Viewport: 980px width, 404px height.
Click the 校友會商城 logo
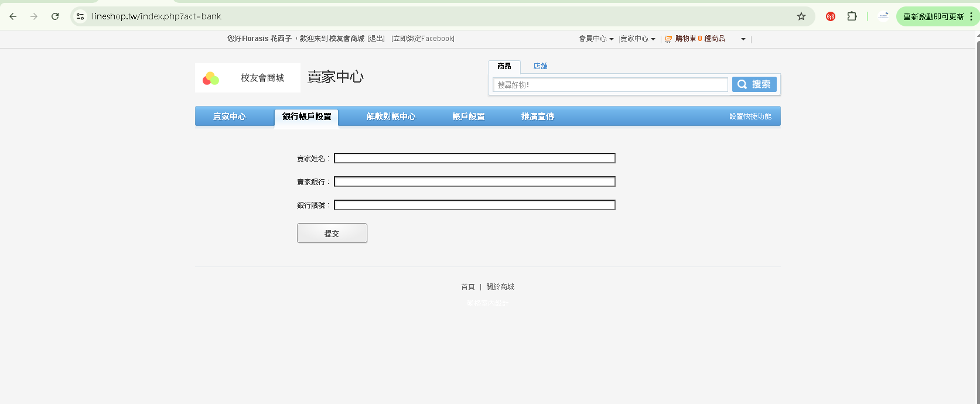248,78
